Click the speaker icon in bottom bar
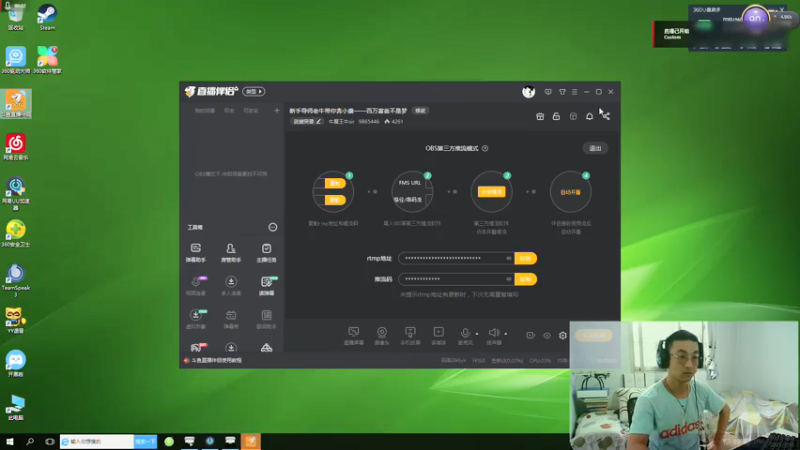Image resolution: width=800 pixels, height=450 pixels. coord(493,333)
